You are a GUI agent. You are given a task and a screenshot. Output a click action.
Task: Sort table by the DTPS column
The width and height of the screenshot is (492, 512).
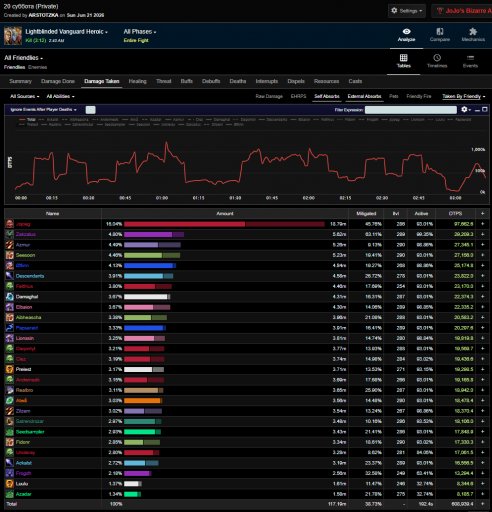tap(455, 214)
